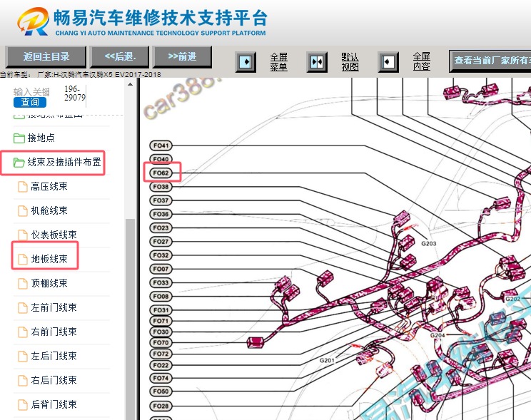
Task: Click connector label FO23
Action: pos(161,227)
